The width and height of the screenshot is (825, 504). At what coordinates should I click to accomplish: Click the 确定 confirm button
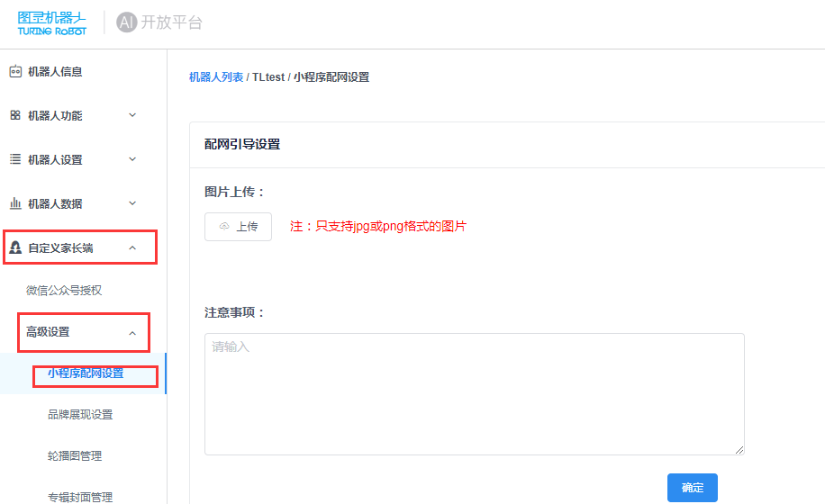(x=693, y=488)
